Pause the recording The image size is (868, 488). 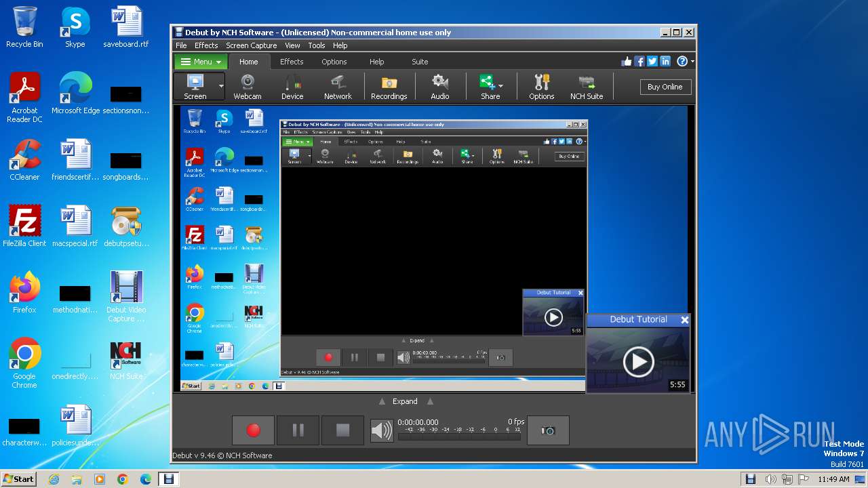tap(298, 430)
